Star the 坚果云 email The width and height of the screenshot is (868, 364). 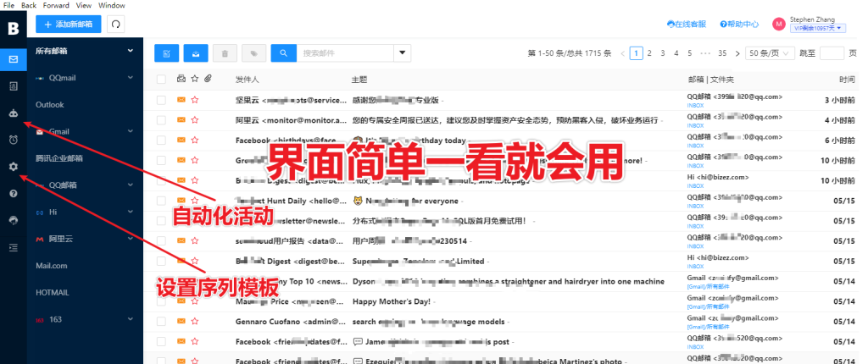194,100
